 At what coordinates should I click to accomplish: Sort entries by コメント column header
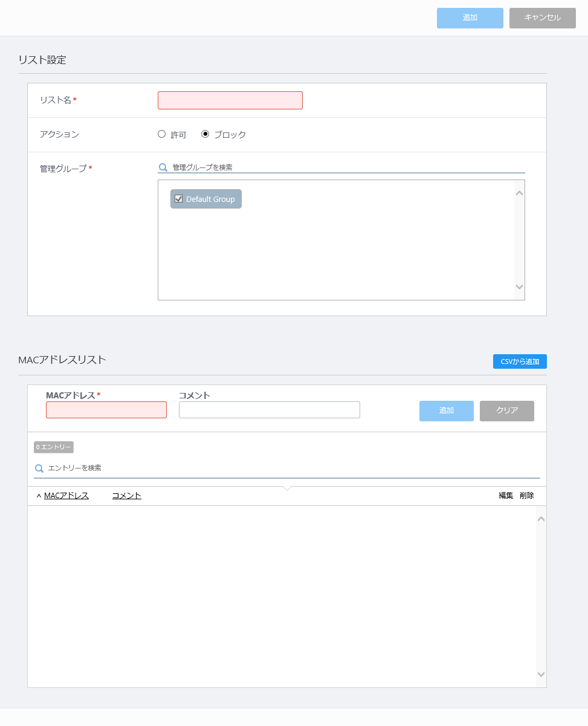tap(127, 496)
